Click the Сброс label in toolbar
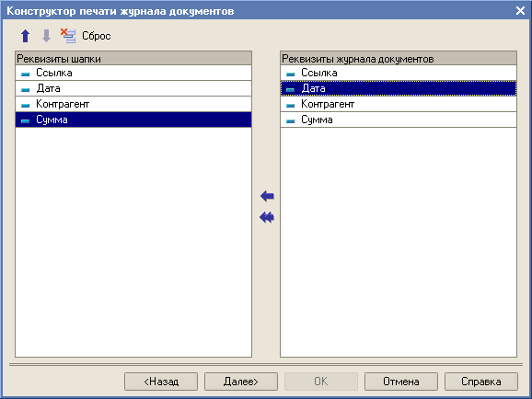This screenshot has height=399, width=532. (97, 36)
